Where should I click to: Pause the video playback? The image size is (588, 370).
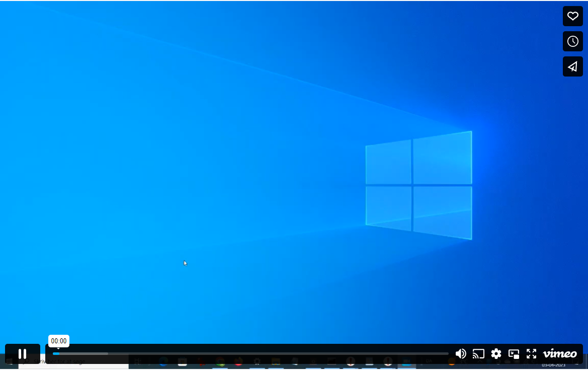coord(23,354)
